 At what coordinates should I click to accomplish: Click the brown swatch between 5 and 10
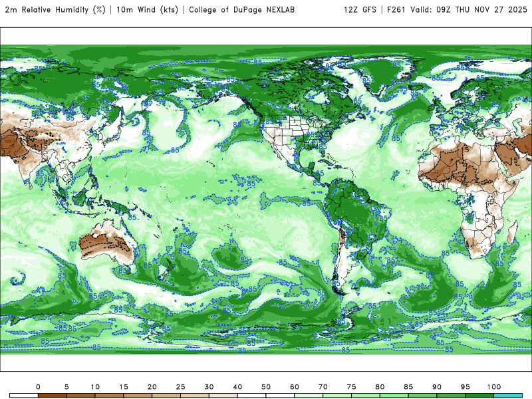coord(80,396)
